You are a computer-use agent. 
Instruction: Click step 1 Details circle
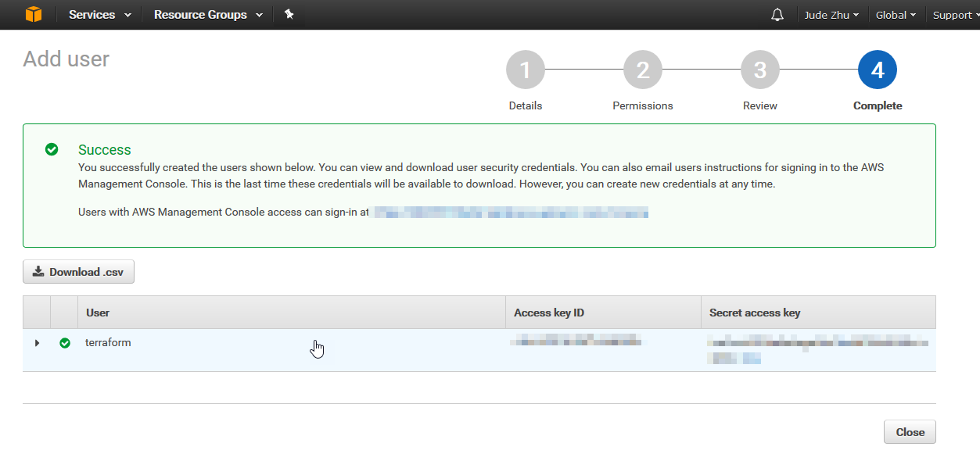click(x=525, y=70)
